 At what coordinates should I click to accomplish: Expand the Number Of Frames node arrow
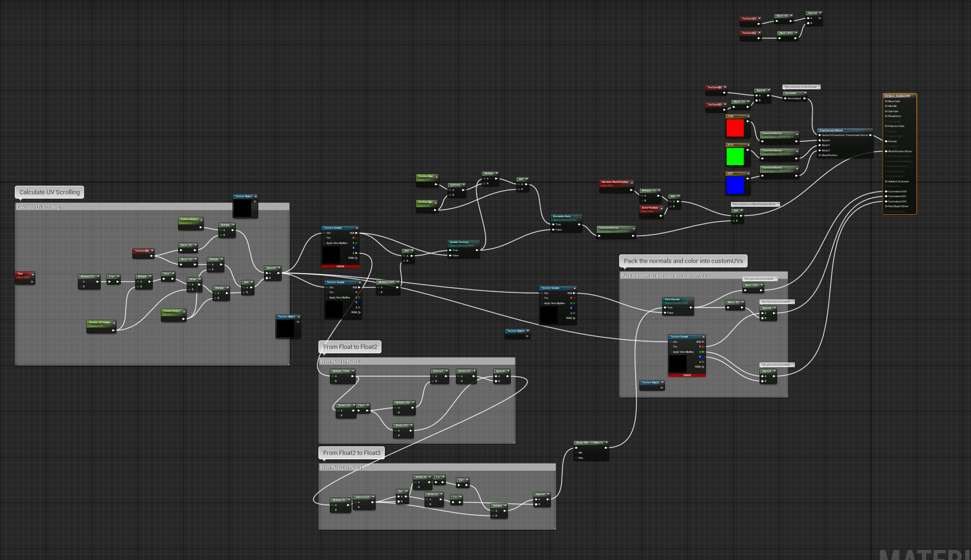114,323
